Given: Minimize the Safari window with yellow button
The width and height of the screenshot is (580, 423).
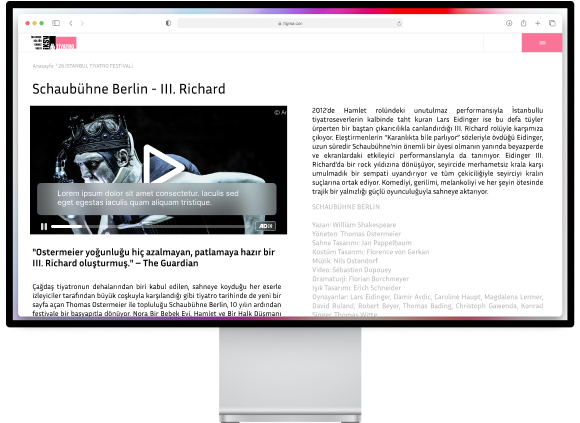Looking at the screenshot, I should (x=34, y=23).
